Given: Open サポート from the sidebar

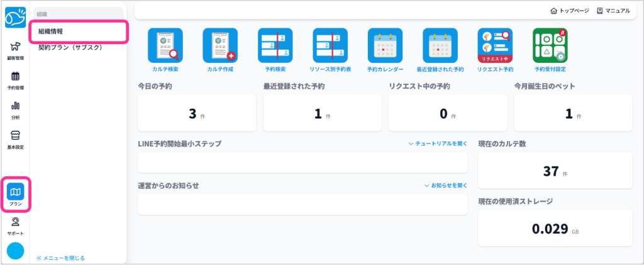Looking at the screenshot, I should (16, 225).
